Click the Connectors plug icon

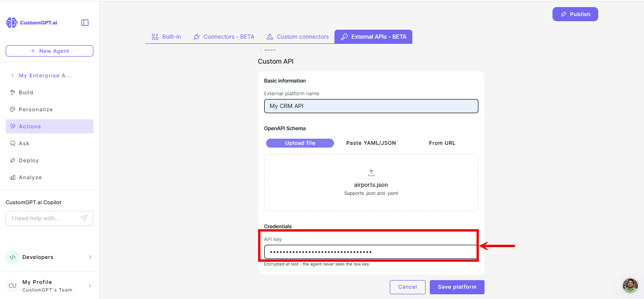tap(197, 37)
